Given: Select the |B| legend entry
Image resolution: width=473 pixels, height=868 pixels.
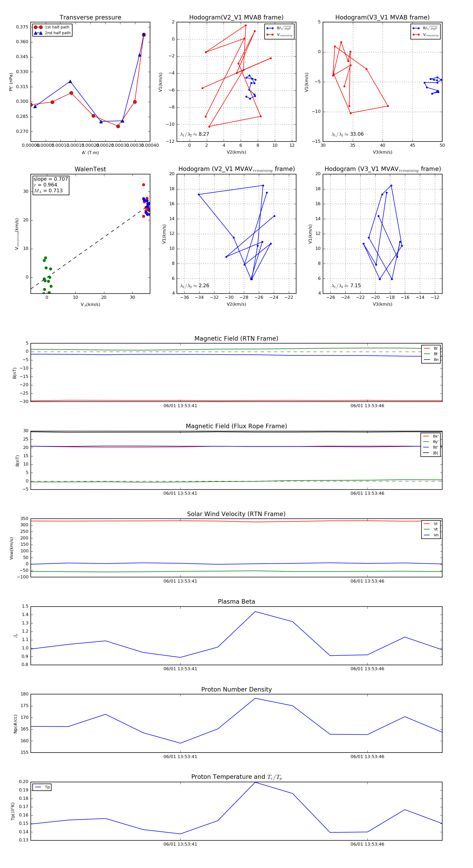Looking at the screenshot, I should [431, 453].
